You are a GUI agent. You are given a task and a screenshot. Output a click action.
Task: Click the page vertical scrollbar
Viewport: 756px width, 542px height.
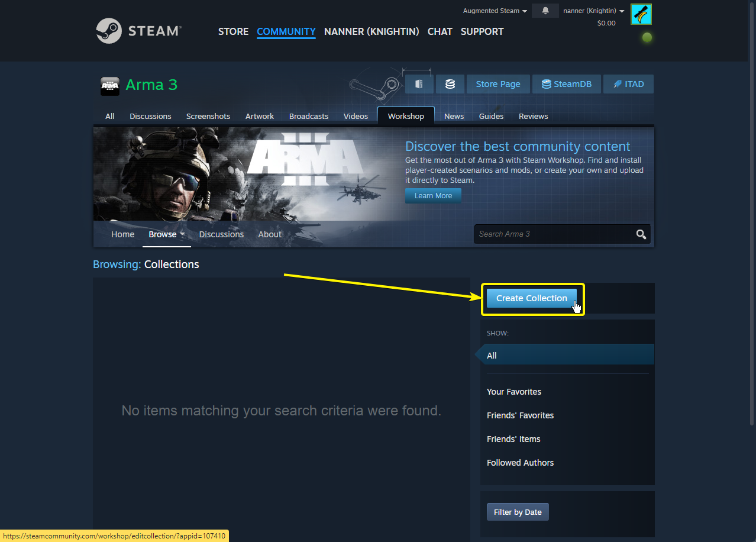coord(752,213)
